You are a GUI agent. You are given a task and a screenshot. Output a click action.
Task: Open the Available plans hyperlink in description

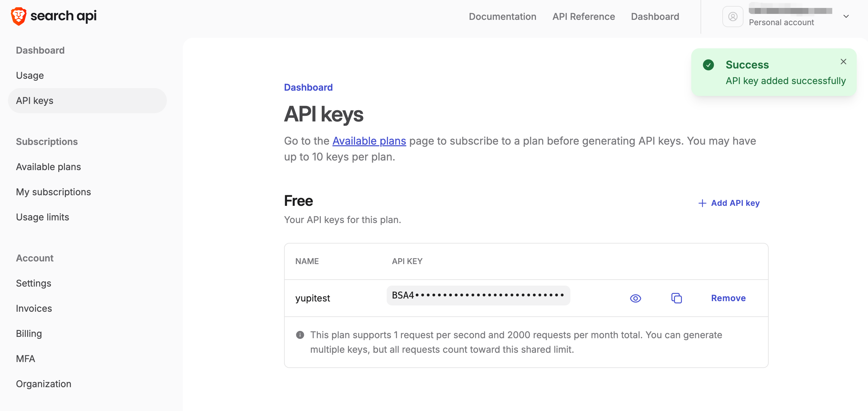tap(369, 141)
